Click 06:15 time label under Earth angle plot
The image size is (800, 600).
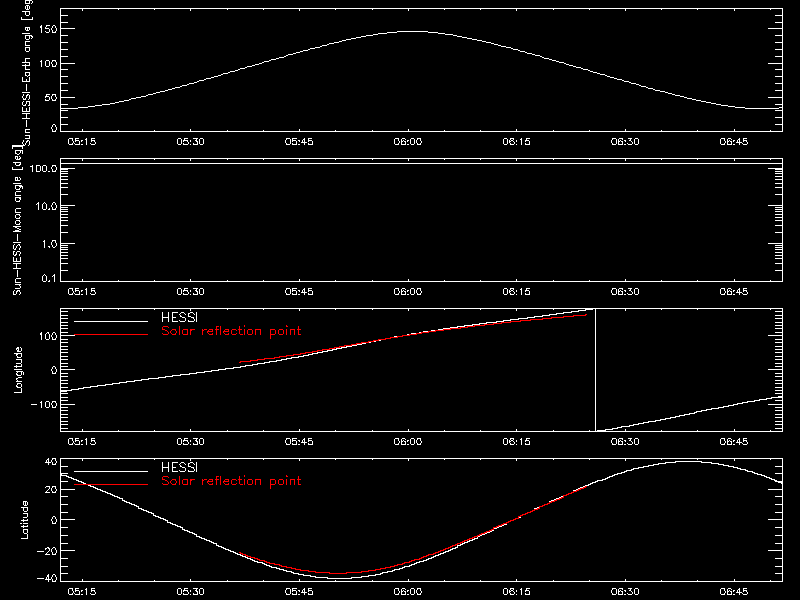516,142
